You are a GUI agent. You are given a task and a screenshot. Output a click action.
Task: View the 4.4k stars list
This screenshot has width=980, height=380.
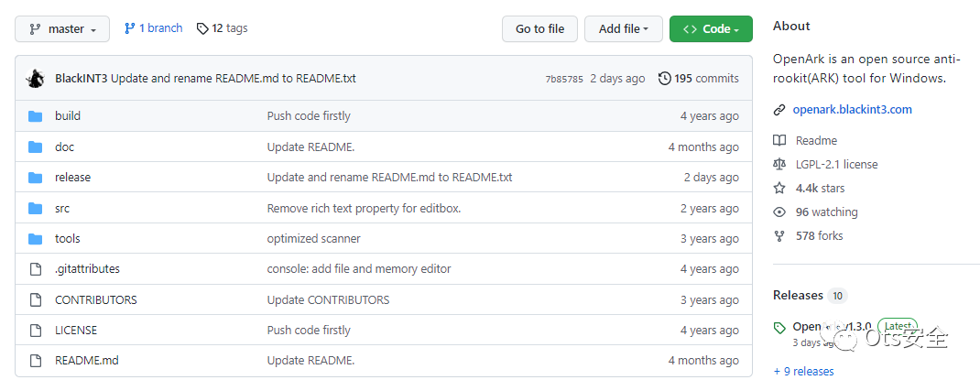coord(820,188)
